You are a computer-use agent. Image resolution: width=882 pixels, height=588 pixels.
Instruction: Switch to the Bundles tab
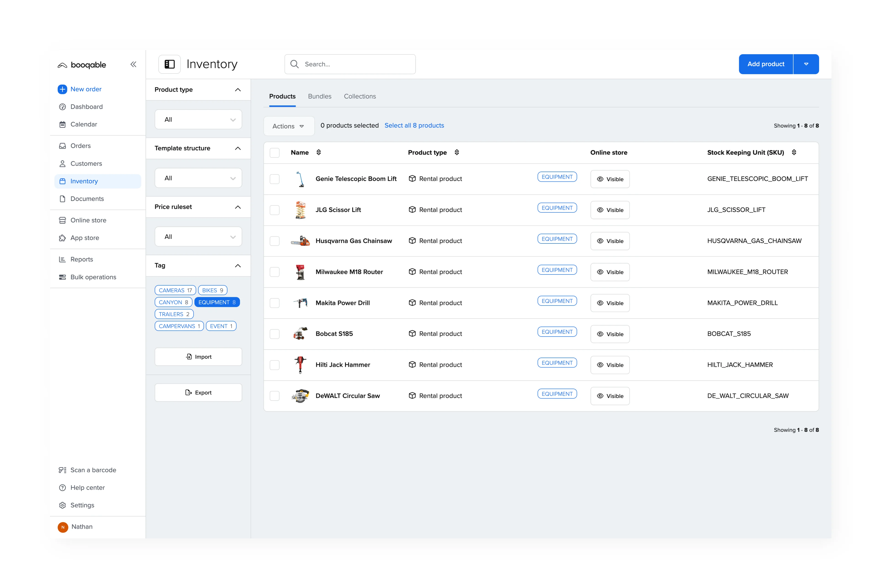click(x=319, y=96)
